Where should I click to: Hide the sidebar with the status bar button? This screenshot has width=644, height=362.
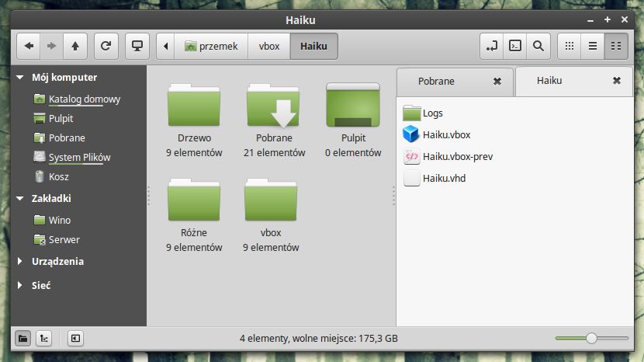(75, 339)
